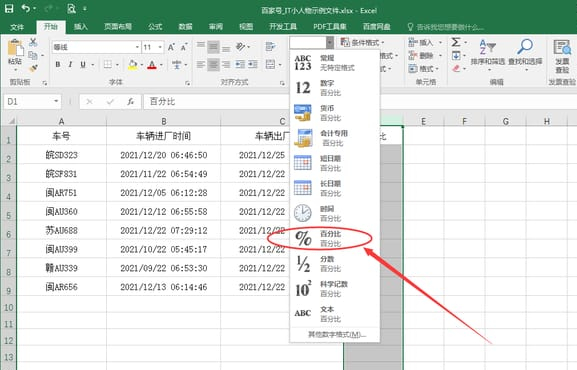Viewport: 577px width, 370px height.
Task: Click the Clear eraser icon
Action: tap(456, 68)
